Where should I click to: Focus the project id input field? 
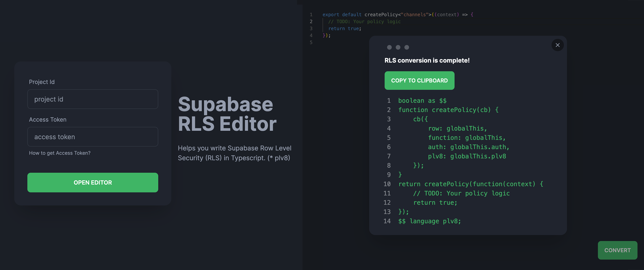click(93, 99)
